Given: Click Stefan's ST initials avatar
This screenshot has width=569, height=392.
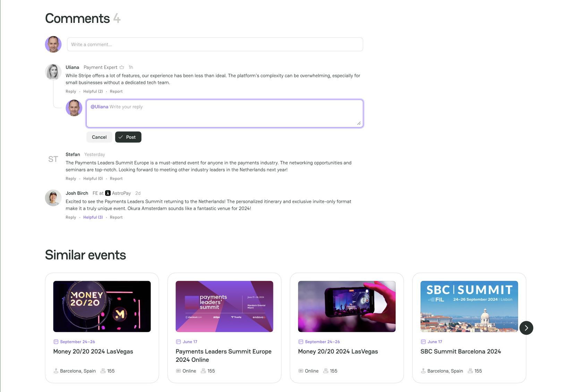Looking at the screenshot, I should 53,159.
